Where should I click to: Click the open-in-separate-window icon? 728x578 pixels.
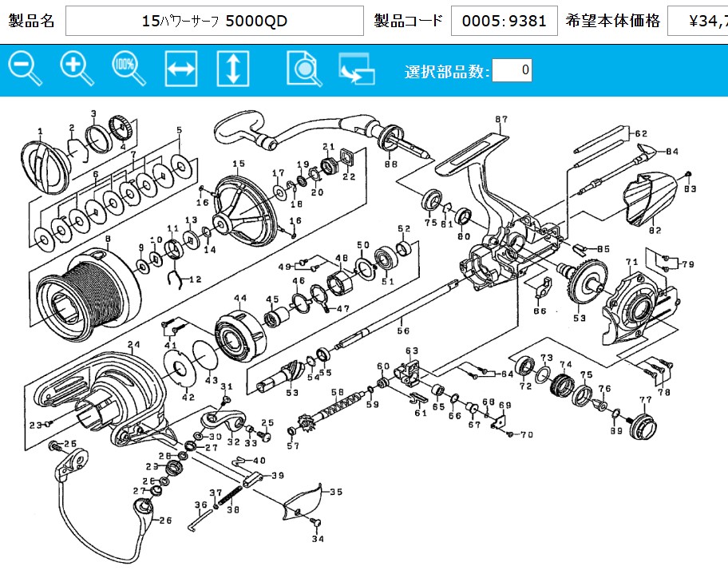click(x=357, y=69)
